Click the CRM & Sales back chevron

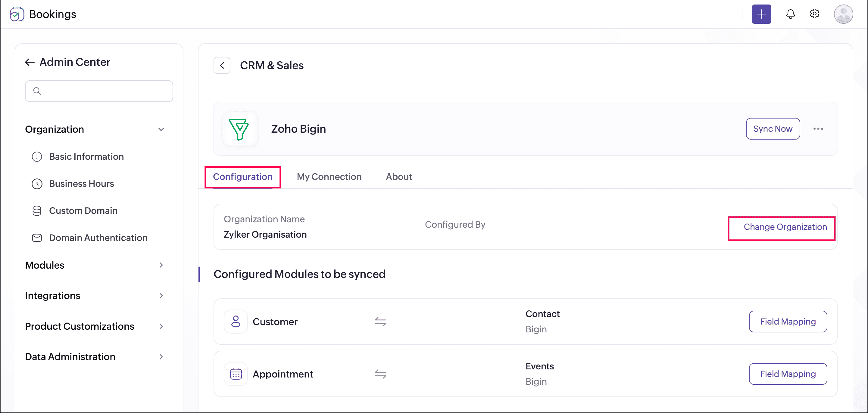pyautogui.click(x=222, y=65)
